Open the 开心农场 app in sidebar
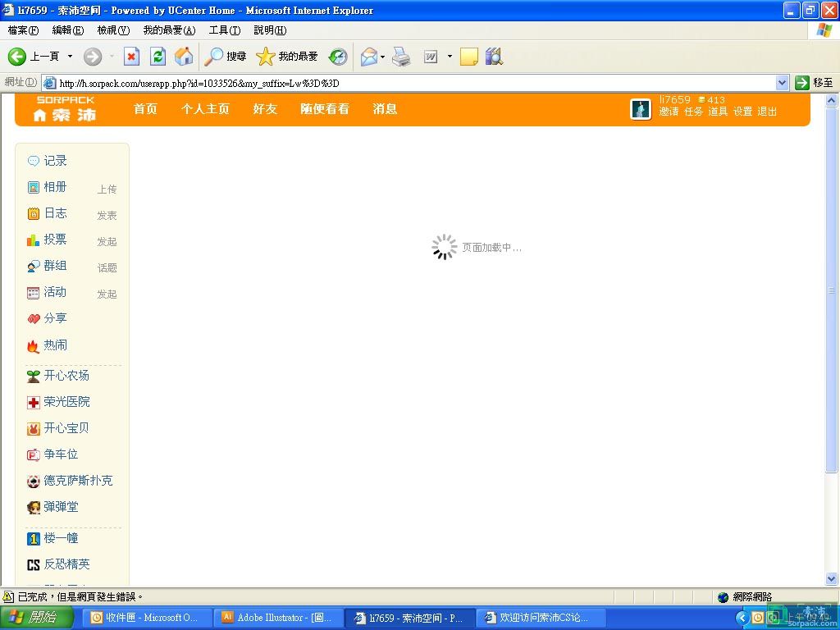 pos(66,376)
